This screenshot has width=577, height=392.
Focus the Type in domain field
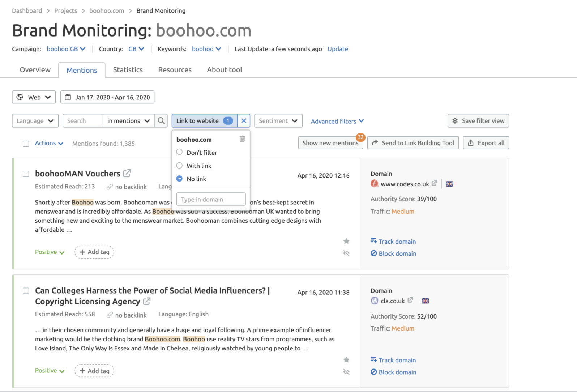211,199
